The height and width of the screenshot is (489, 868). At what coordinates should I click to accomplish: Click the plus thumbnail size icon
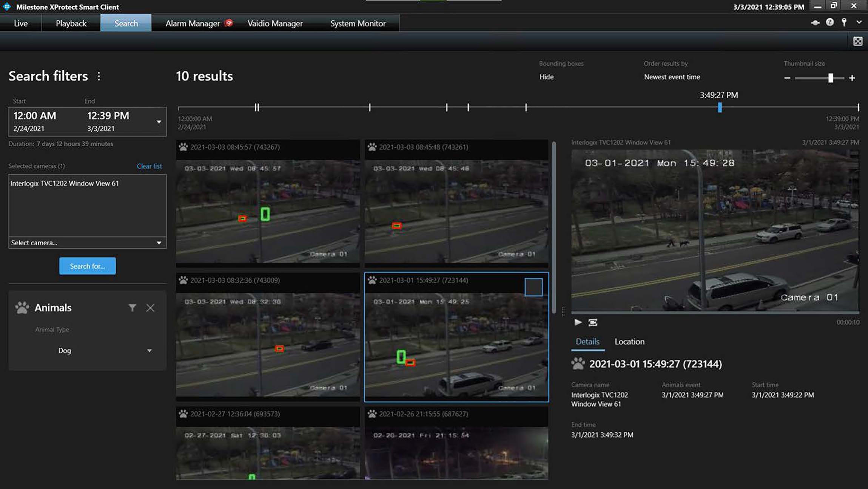click(x=852, y=78)
